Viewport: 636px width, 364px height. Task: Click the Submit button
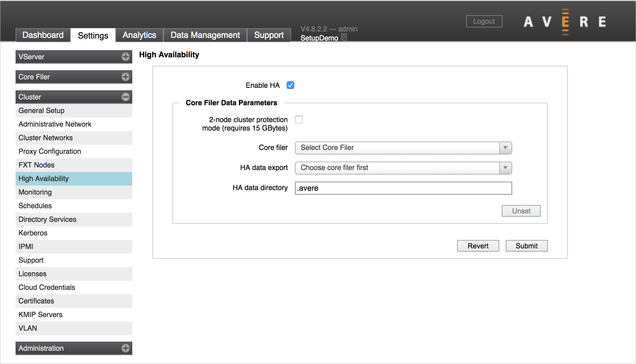pos(526,246)
